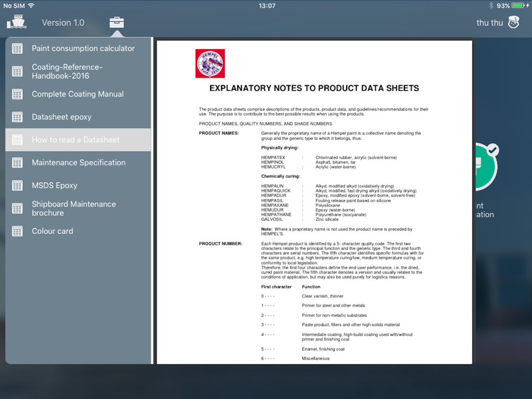
Task: Click the Physically drying: subheading
Action: point(280,147)
